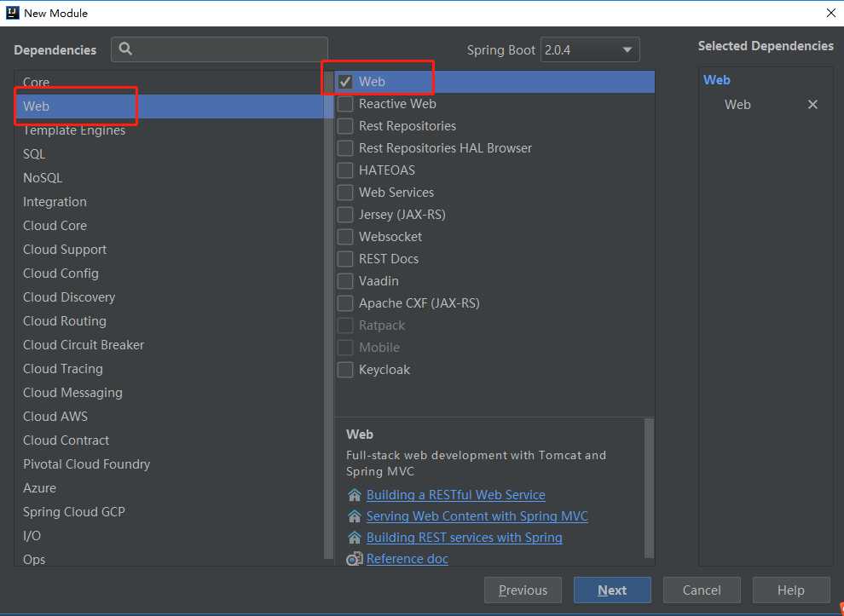Image resolution: width=844 pixels, height=616 pixels.
Task: Open the Spring Boot version dropdown
Action: (x=590, y=50)
